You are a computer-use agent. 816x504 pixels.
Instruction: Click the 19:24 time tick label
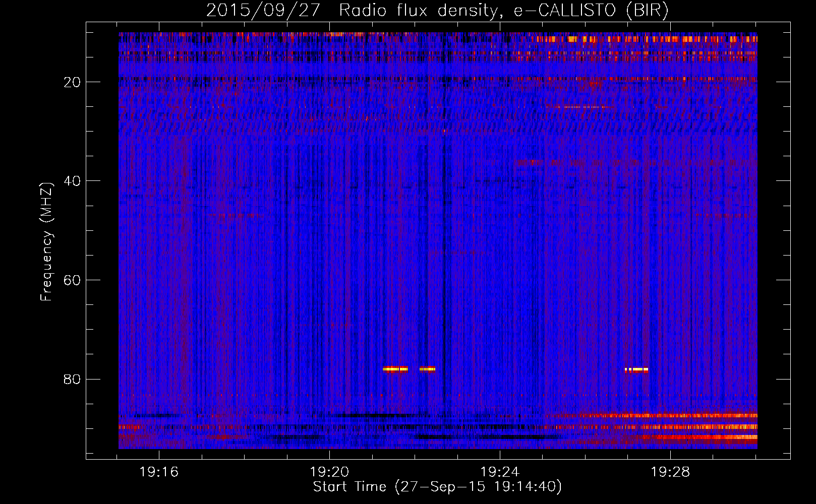[500, 472]
